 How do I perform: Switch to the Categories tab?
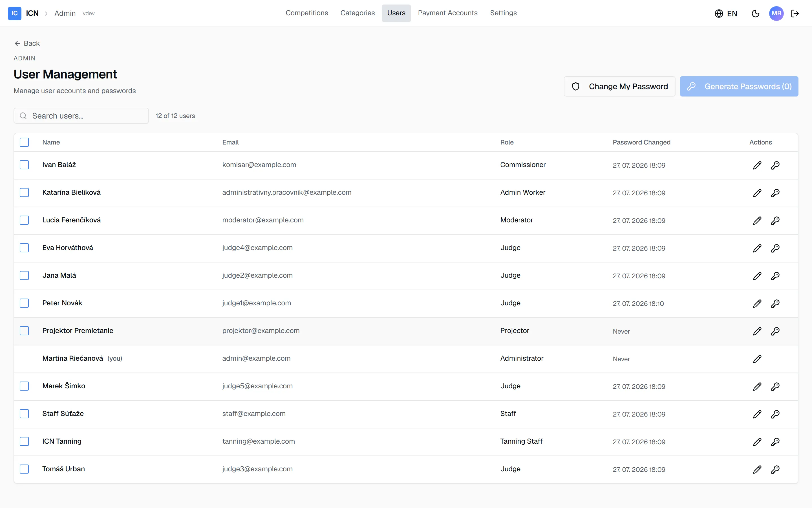pos(357,13)
